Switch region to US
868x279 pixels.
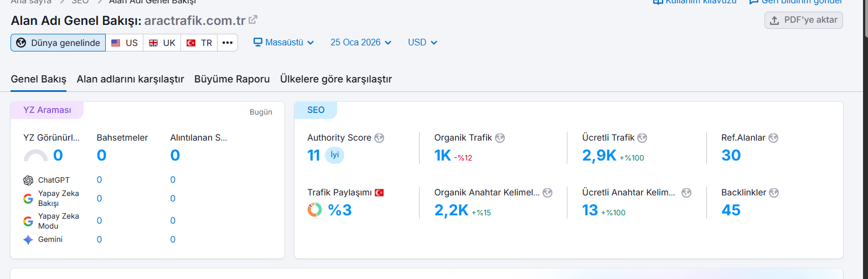coord(125,43)
